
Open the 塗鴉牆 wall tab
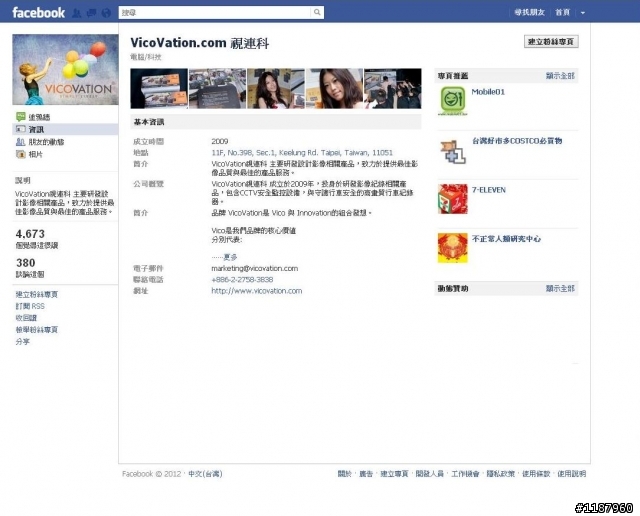tap(39, 117)
